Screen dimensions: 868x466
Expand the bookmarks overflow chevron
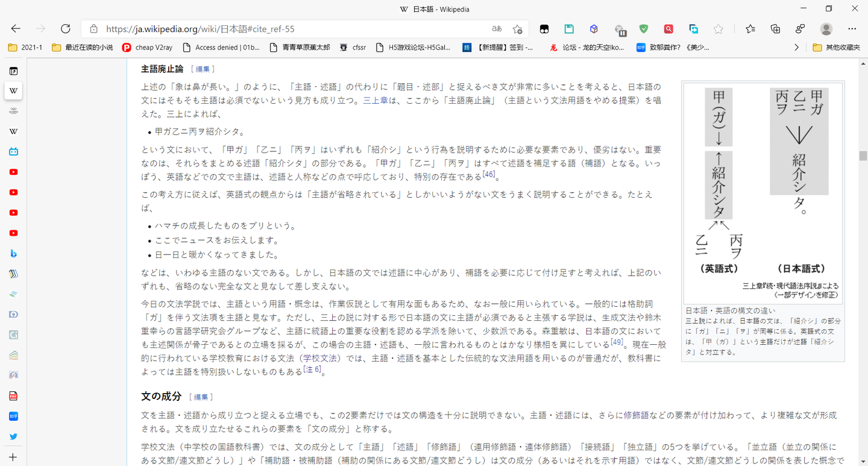(x=796, y=47)
